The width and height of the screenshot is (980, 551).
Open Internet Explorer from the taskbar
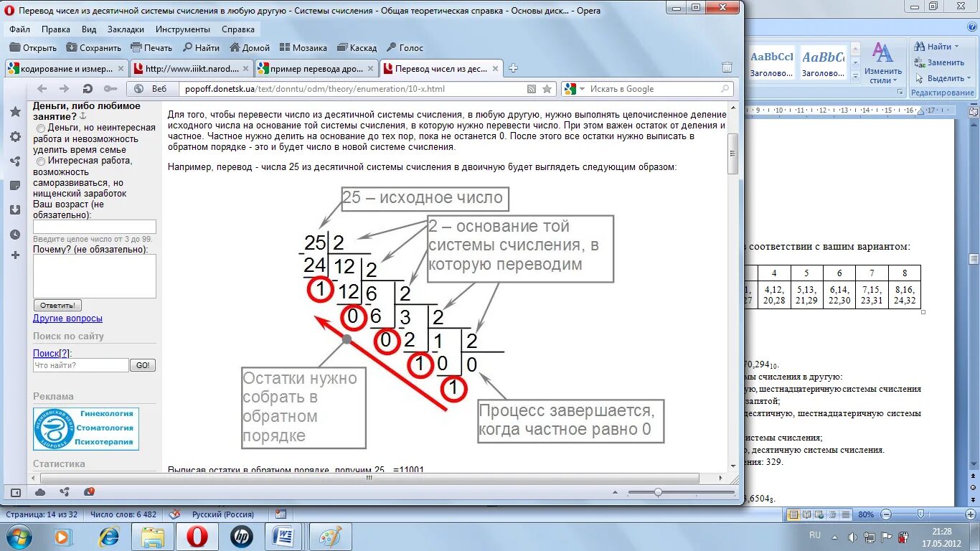[109, 536]
